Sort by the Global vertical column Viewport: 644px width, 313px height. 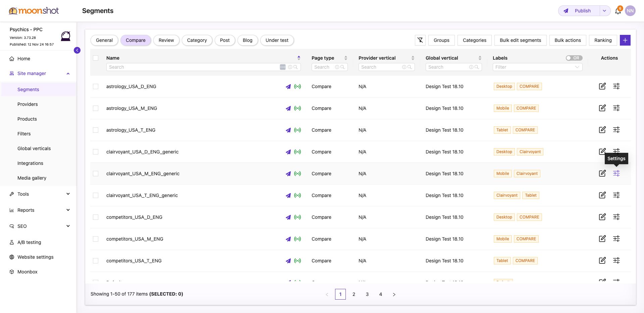tap(480, 58)
